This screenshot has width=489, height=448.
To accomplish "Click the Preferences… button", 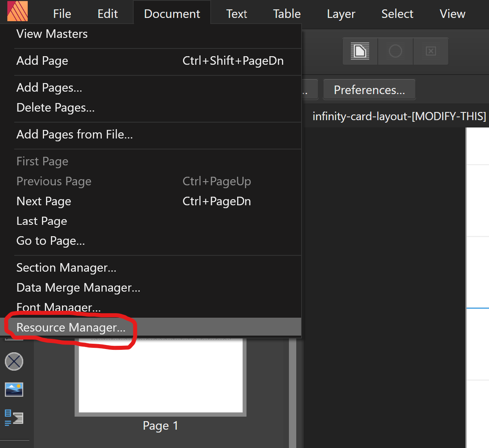I will 369,90.
